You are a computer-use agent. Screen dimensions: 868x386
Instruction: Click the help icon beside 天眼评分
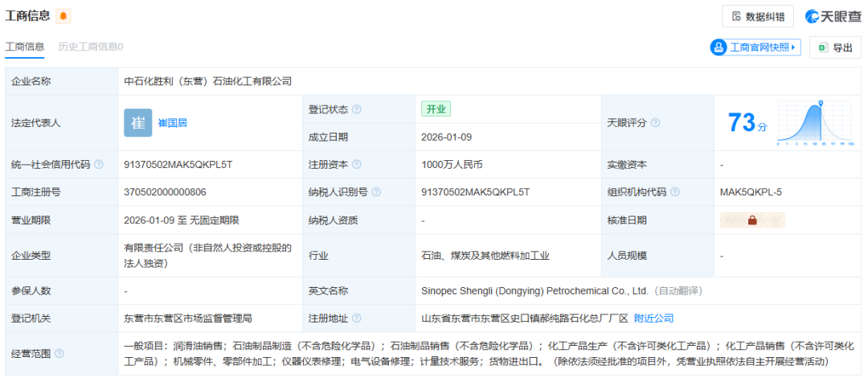(x=655, y=123)
